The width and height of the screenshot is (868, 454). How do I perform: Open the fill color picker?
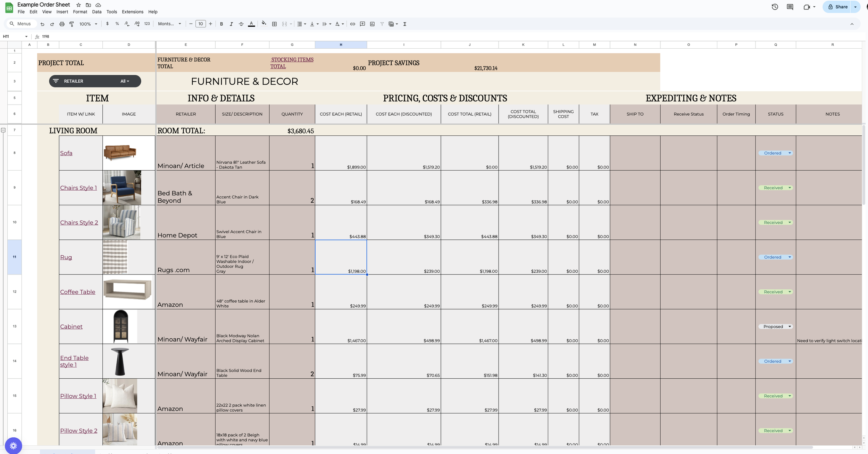point(264,24)
